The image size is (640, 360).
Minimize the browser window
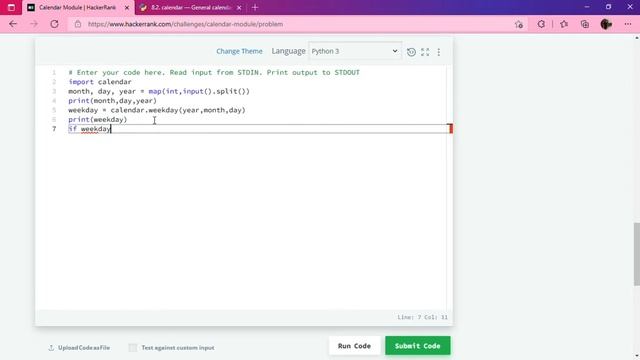coord(587,7)
